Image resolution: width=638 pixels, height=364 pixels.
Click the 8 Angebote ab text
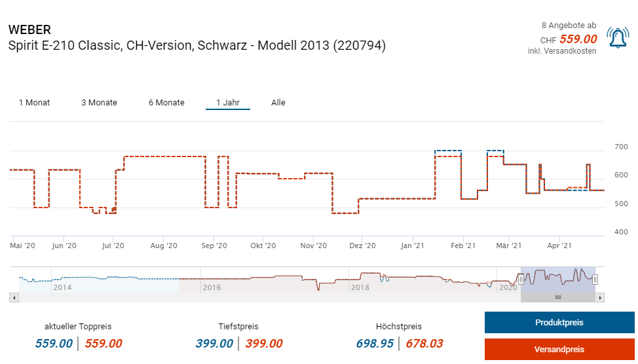[569, 26]
